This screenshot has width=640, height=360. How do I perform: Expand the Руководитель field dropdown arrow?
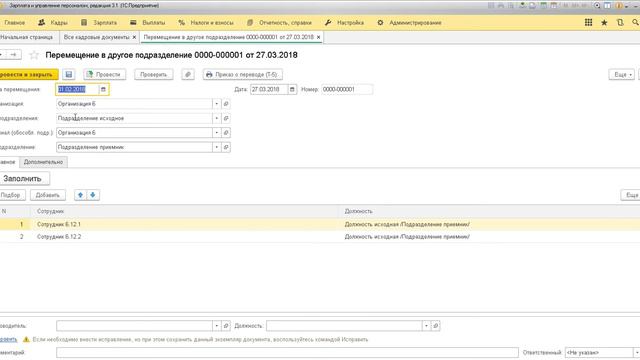point(217,326)
